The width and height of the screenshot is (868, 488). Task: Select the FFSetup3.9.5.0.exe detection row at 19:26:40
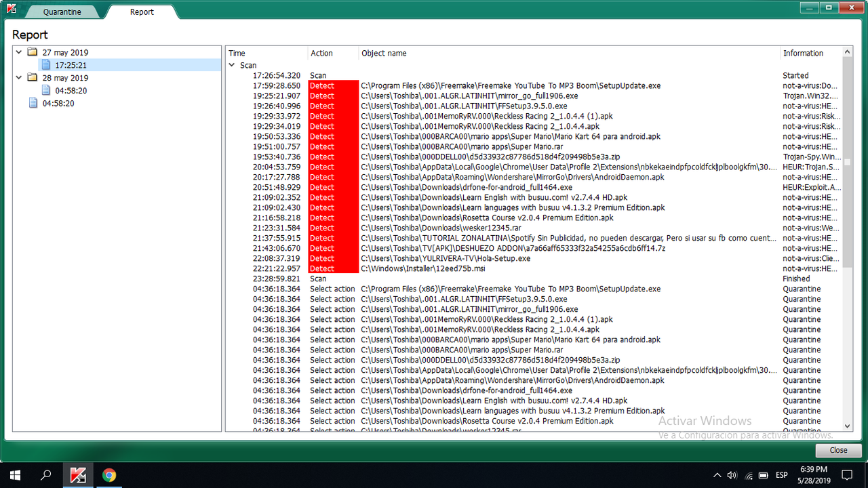point(534,106)
